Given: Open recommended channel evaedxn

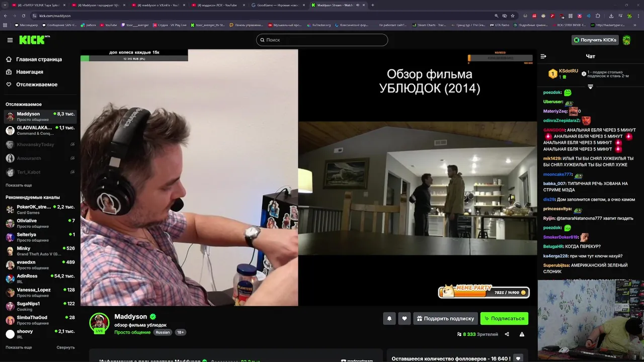Looking at the screenshot, I should (40, 264).
